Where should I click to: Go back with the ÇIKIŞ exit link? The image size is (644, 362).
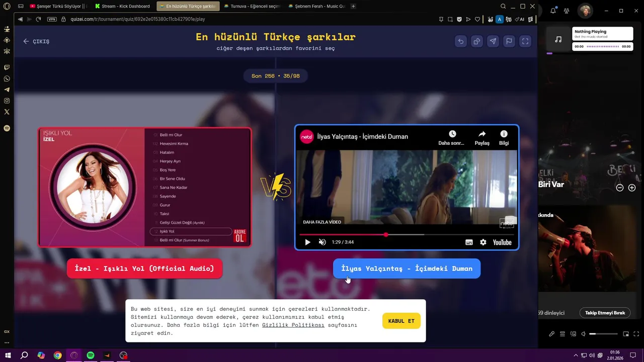(36, 41)
